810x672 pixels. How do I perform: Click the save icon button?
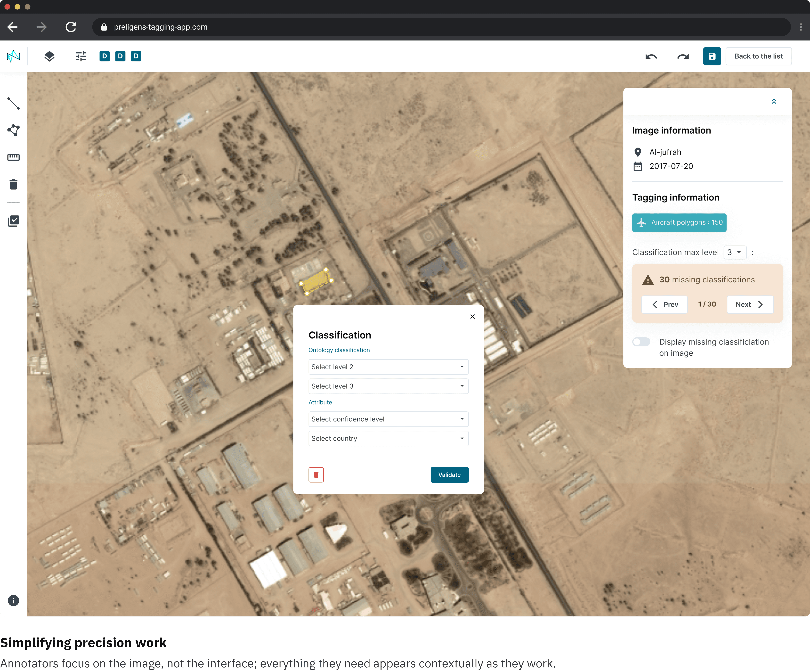click(x=712, y=56)
